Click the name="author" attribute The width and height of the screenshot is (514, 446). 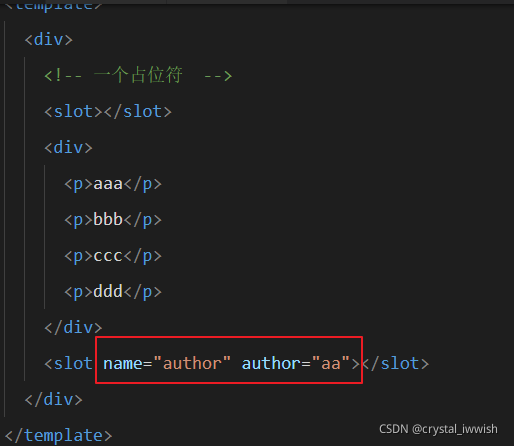pos(167,363)
